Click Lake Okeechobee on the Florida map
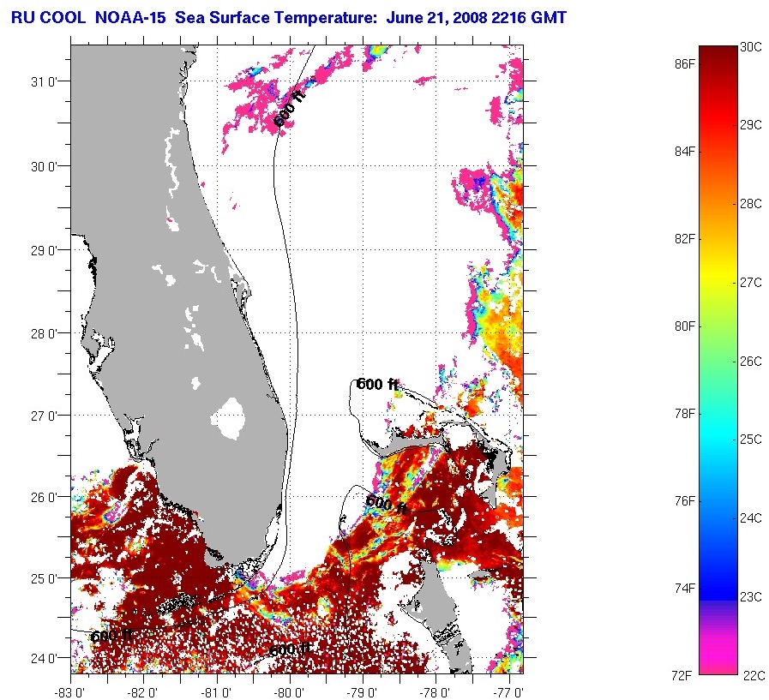 click(228, 418)
